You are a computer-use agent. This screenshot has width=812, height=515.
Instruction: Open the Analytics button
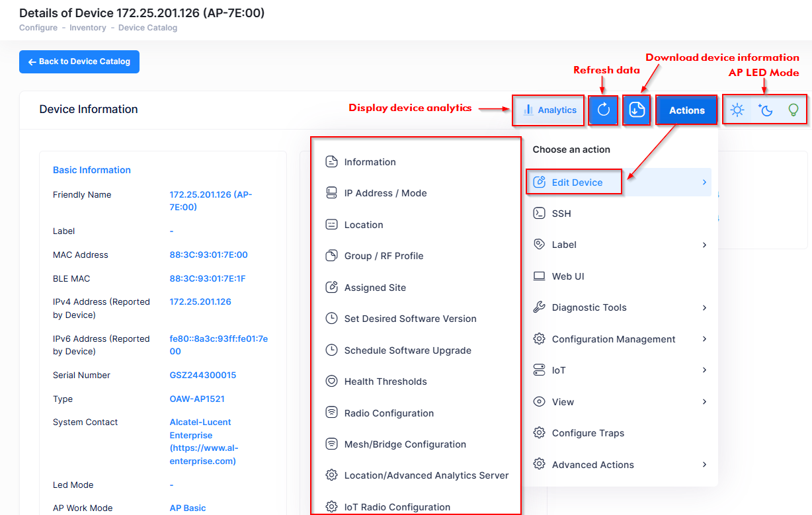(549, 110)
